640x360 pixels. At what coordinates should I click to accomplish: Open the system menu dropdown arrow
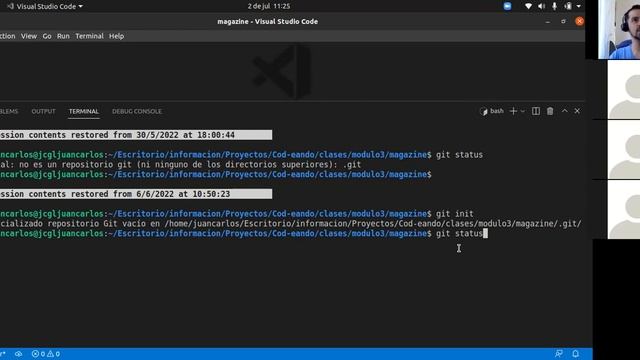578,6
